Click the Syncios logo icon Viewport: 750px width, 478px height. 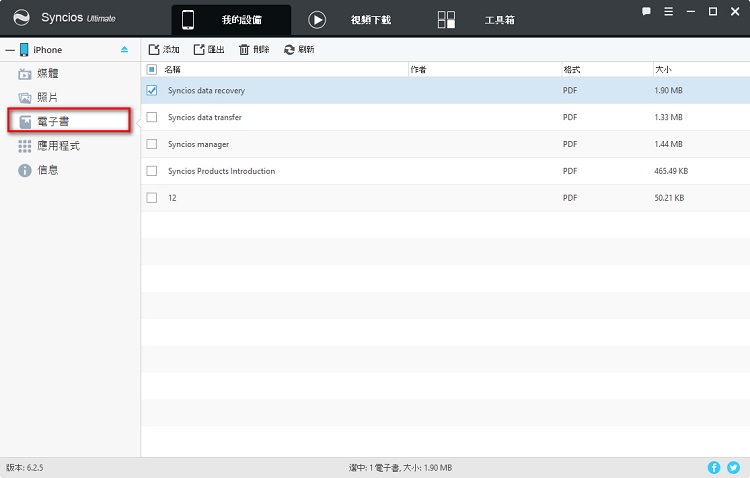pos(21,18)
